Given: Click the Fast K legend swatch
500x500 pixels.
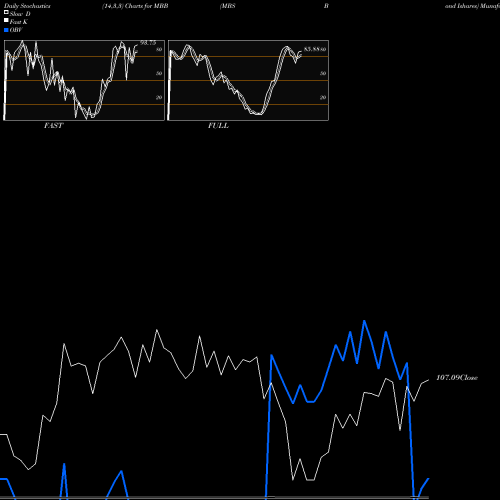Looking at the screenshot, I should [x=6, y=21].
